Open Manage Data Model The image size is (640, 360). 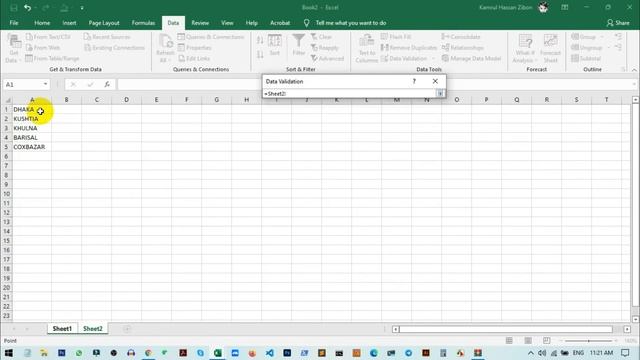coord(471,58)
